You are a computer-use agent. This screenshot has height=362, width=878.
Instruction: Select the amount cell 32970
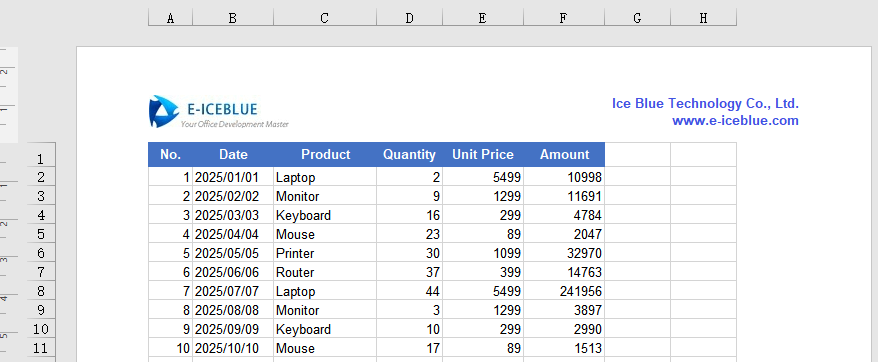coord(564,253)
